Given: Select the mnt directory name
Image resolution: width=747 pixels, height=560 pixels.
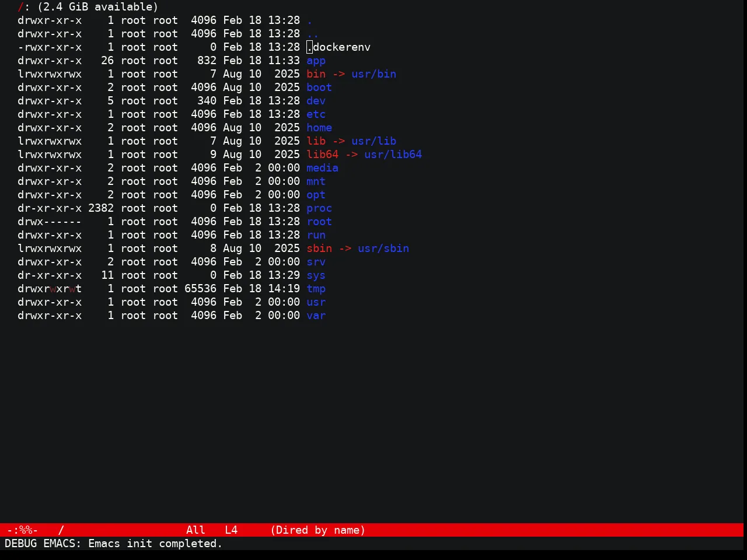Looking at the screenshot, I should pos(316,181).
